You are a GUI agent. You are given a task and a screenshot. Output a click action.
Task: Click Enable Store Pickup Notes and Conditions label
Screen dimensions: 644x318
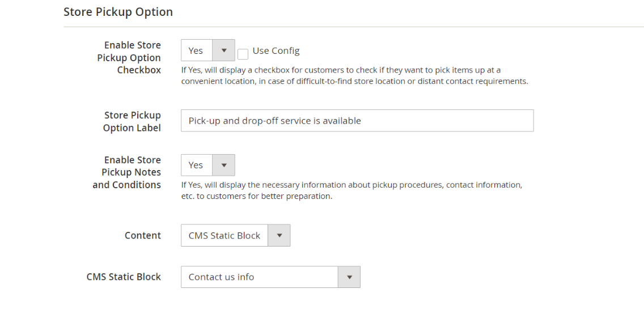coord(127,172)
